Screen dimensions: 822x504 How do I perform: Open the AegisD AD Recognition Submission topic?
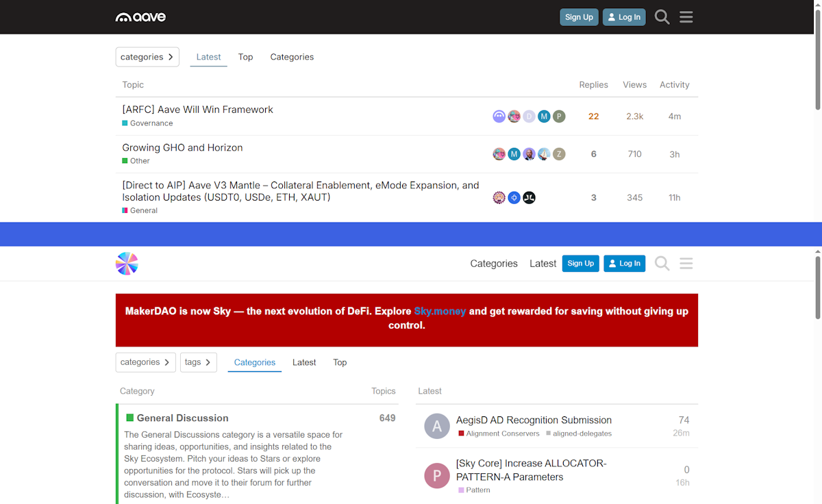[x=534, y=420]
